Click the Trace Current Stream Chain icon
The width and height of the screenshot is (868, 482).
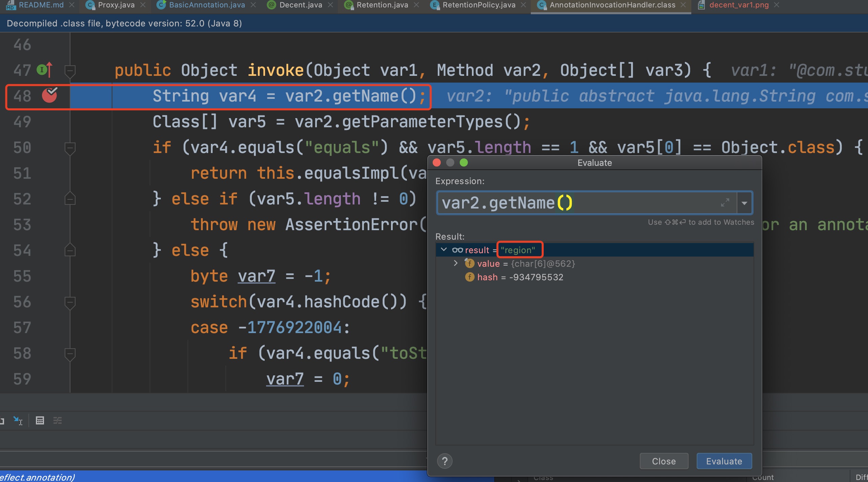(58, 421)
